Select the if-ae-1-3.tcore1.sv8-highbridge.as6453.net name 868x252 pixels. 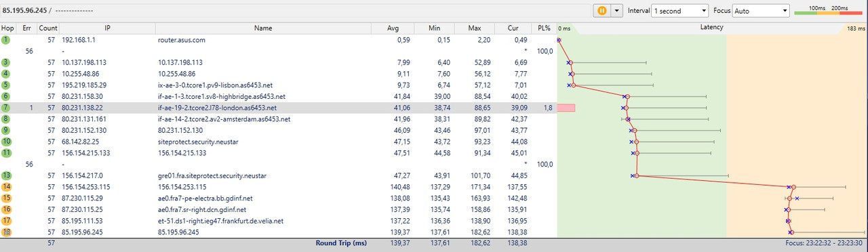click(x=221, y=96)
